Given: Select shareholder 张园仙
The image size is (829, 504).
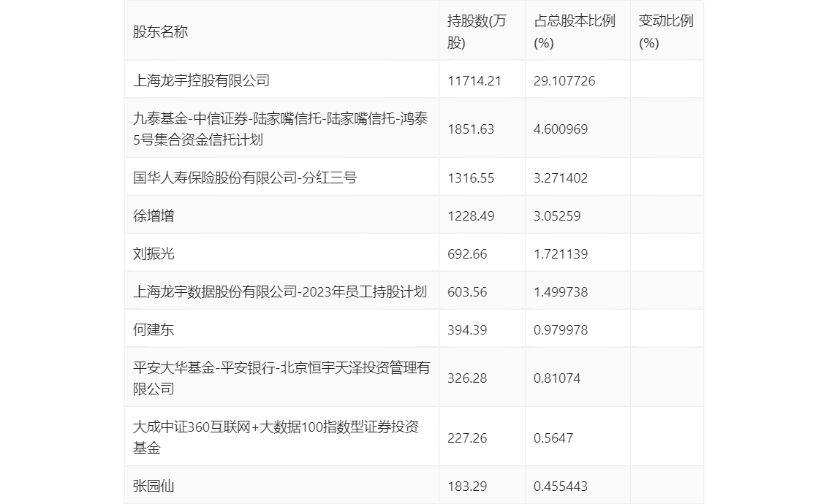Looking at the screenshot, I should coord(154,486).
